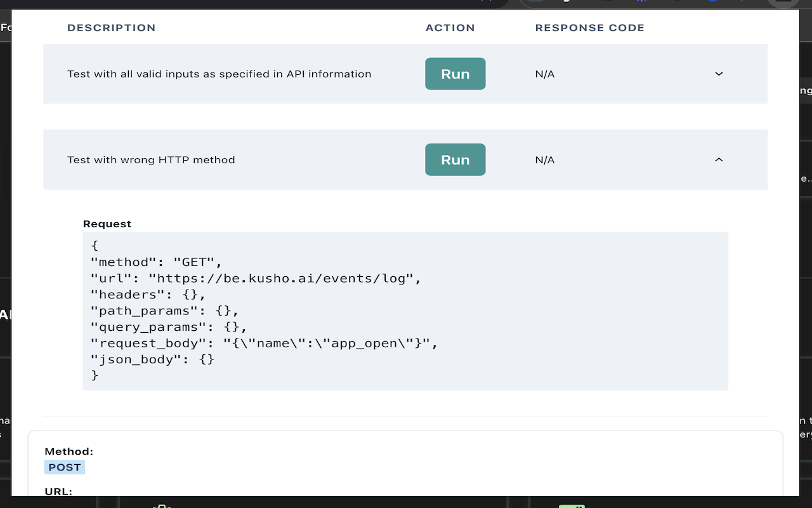
Task: Click the ACTION column header
Action: (x=450, y=27)
